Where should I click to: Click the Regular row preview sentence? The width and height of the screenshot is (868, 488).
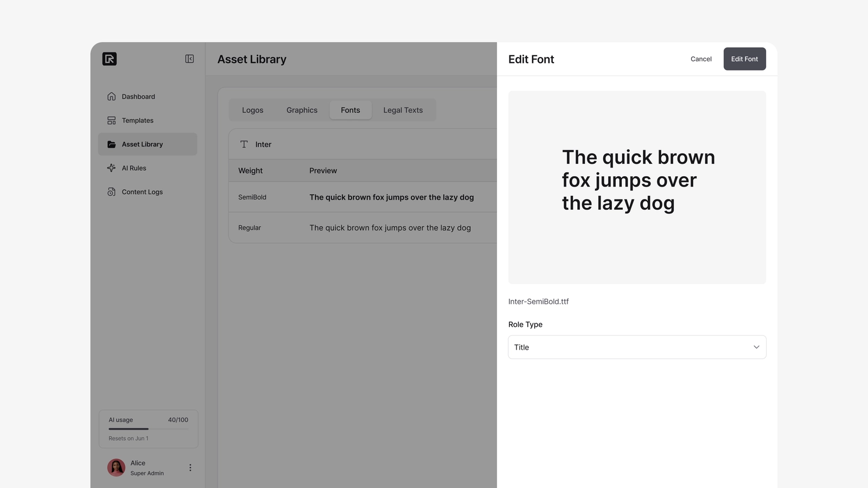click(x=390, y=228)
